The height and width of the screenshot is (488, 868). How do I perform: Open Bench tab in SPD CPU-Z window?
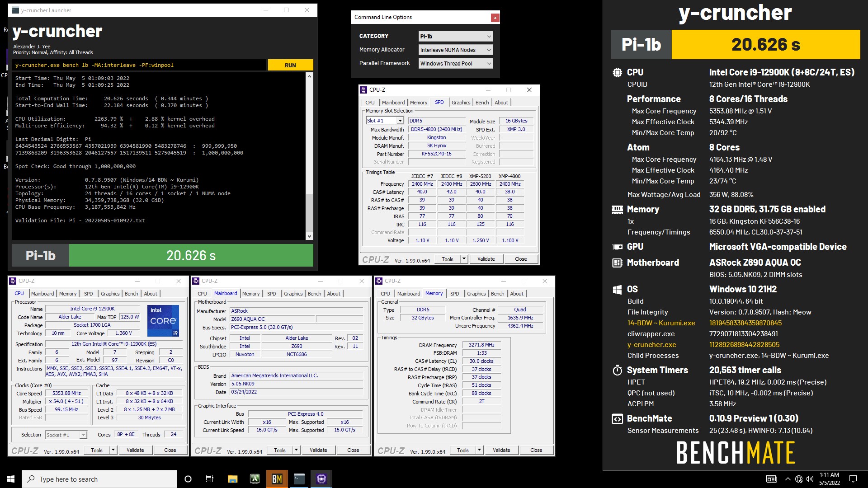pos(482,103)
